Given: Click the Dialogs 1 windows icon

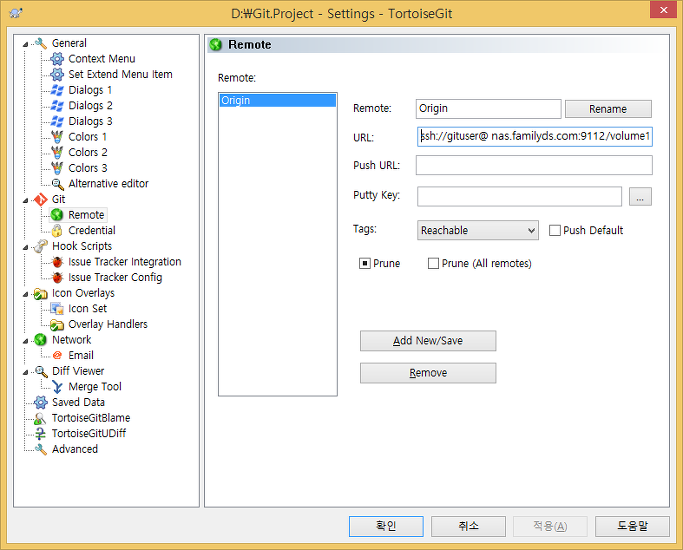Looking at the screenshot, I should (x=57, y=90).
